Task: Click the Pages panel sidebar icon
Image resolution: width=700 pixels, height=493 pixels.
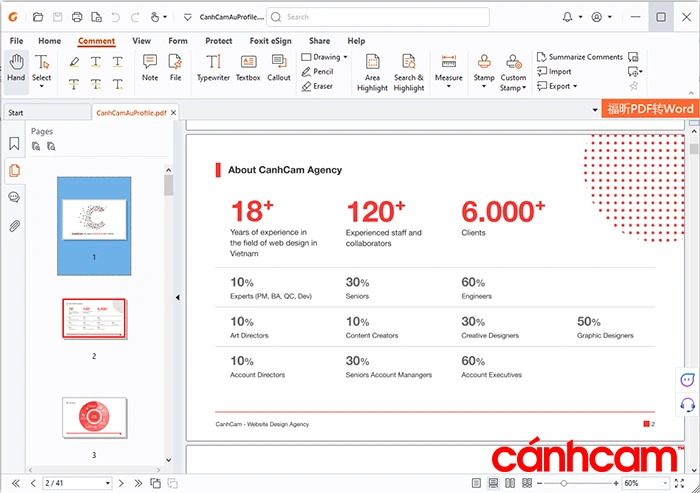Action: click(x=14, y=171)
